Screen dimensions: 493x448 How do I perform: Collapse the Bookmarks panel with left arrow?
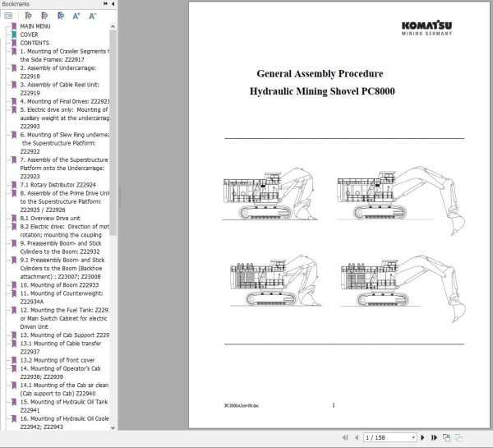tap(113, 4)
